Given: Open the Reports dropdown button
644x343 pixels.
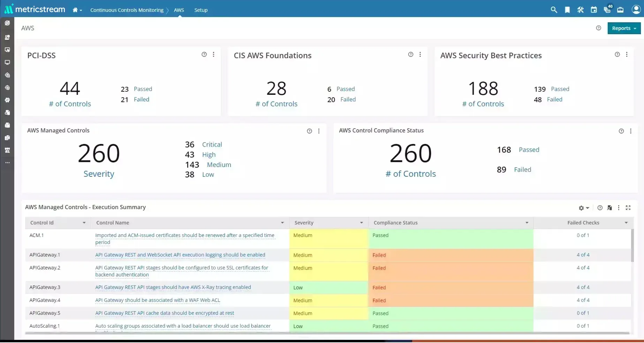Looking at the screenshot, I should (x=624, y=28).
